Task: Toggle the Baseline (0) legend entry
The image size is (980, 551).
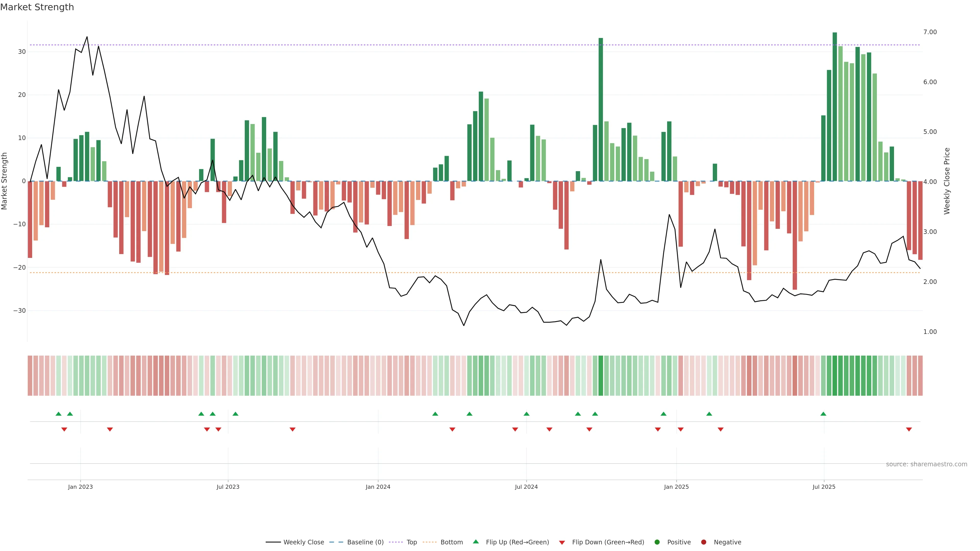Action: pos(365,542)
